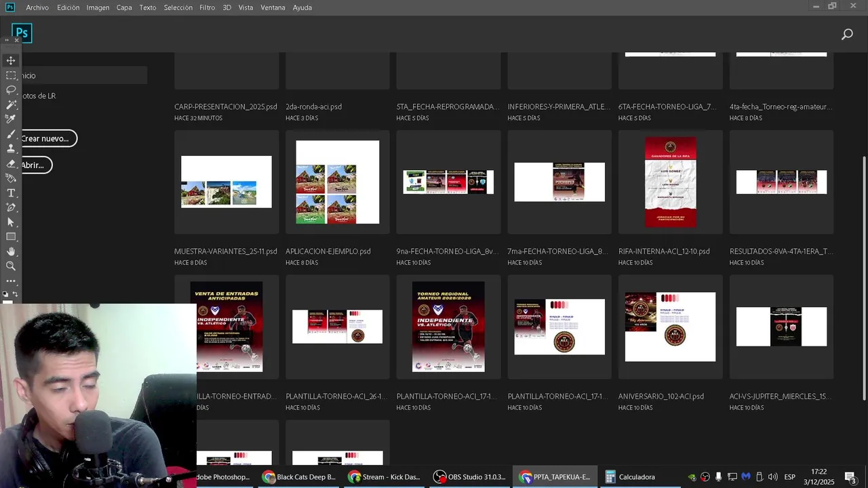Select the Horizontal Type tool

(x=11, y=193)
